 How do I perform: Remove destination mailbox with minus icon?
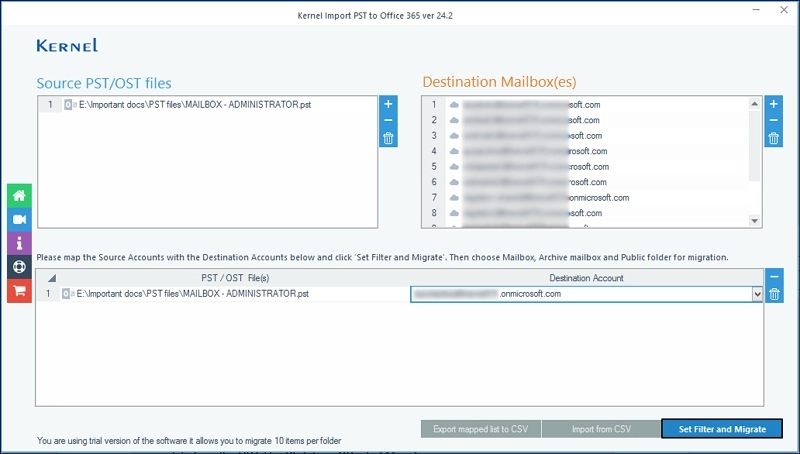pos(773,120)
